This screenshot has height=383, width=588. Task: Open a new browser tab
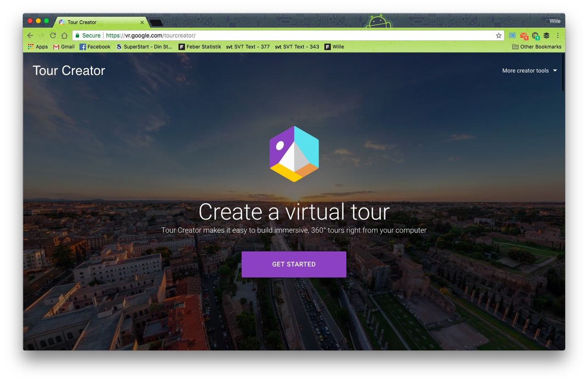156,23
